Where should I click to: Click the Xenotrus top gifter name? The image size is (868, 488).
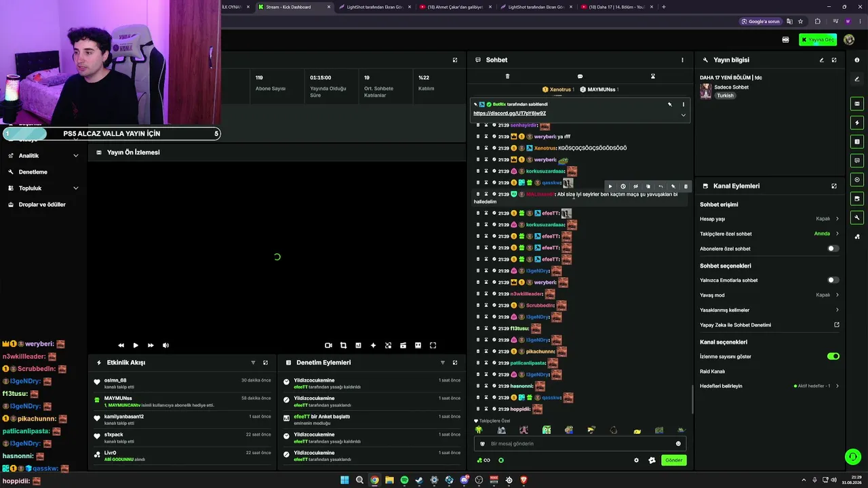coord(560,89)
